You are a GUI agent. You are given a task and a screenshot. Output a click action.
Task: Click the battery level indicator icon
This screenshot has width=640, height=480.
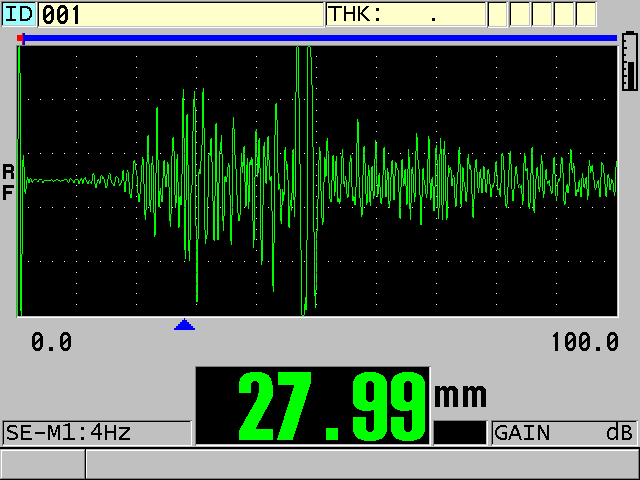coord(629,60)
